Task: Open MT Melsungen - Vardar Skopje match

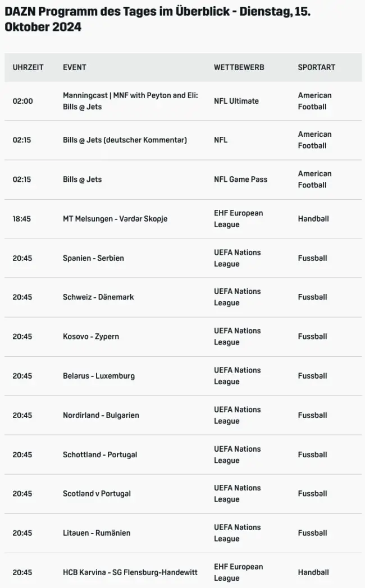Action: click(x=115, y=219)
